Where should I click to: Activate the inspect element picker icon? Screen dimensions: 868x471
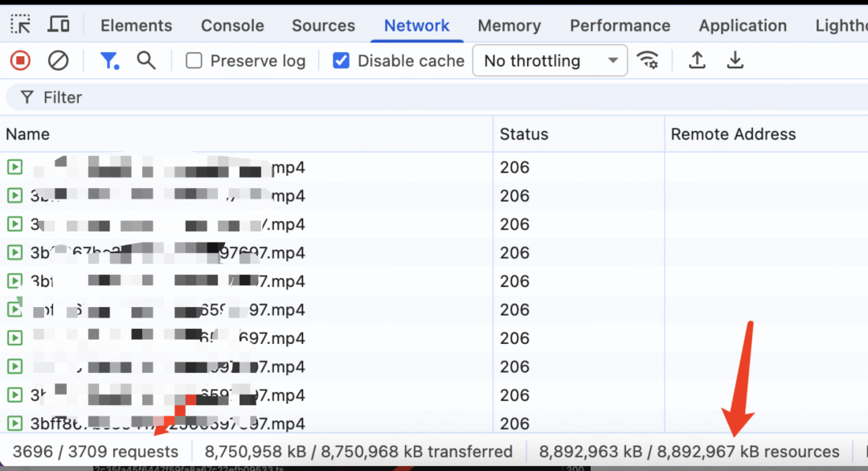point(20,25)
